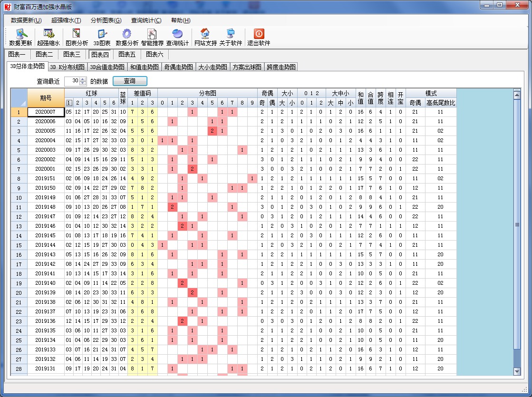Open the 3D图表 toolbar icon

pos(102,34)
